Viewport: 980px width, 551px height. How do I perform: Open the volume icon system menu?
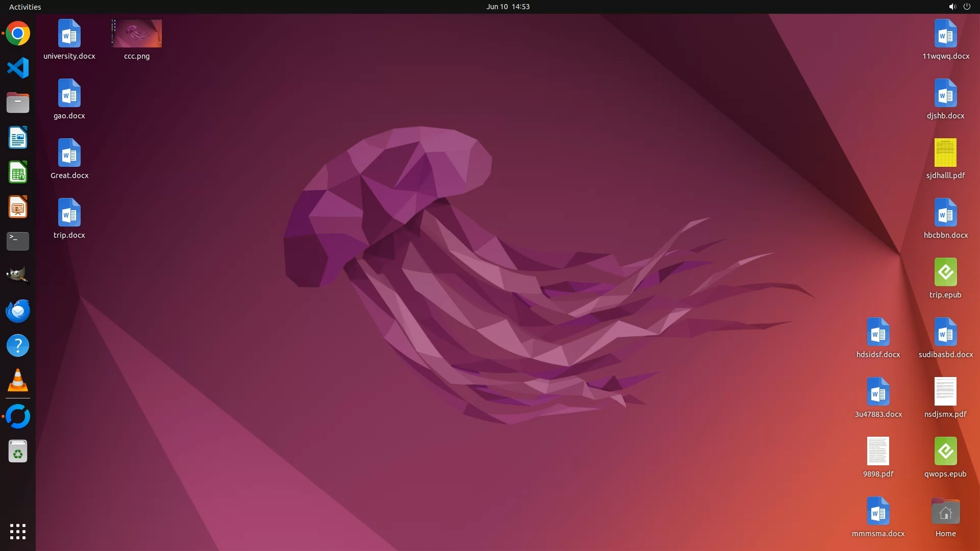952,7
